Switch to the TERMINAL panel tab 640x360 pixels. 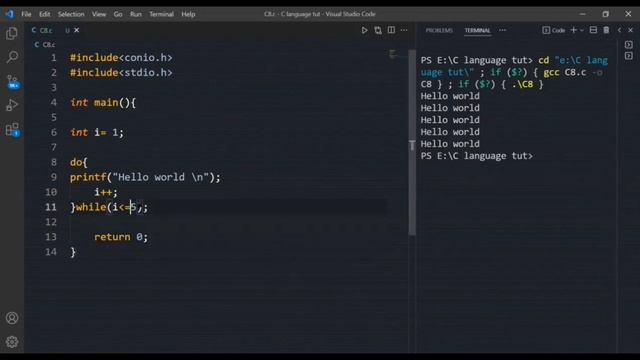coord(477,31)
